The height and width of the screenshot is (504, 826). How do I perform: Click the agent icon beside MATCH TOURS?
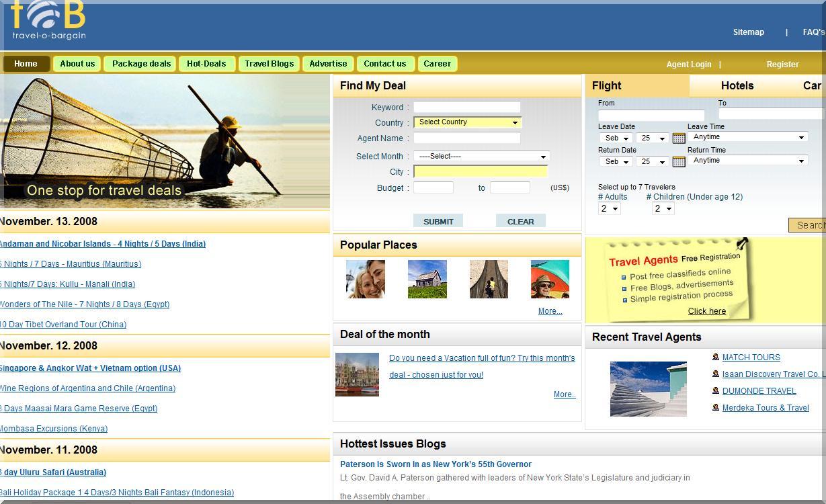pyautogui.click(x=716, y=357)
